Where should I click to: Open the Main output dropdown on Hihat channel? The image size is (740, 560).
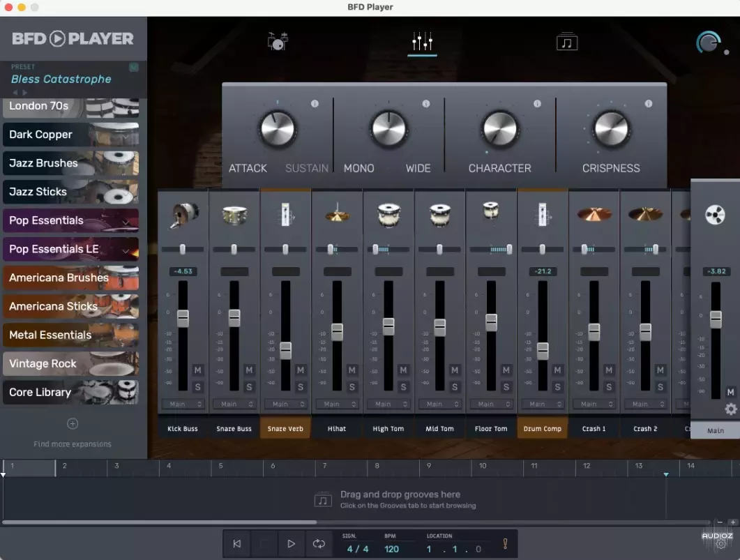click(x=337, y=404)
